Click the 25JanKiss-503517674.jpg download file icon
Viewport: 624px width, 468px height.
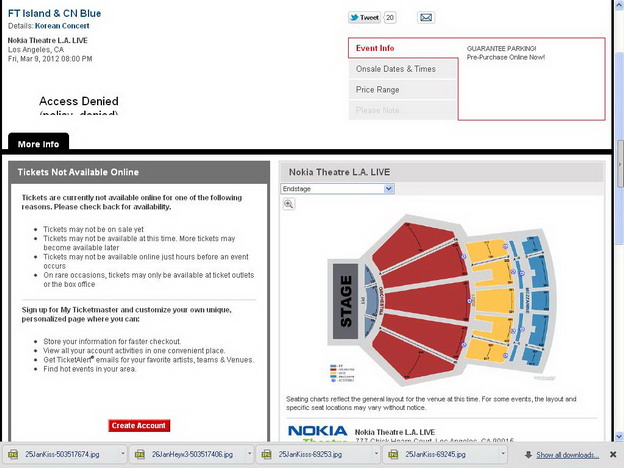click(x=13, y=454)
